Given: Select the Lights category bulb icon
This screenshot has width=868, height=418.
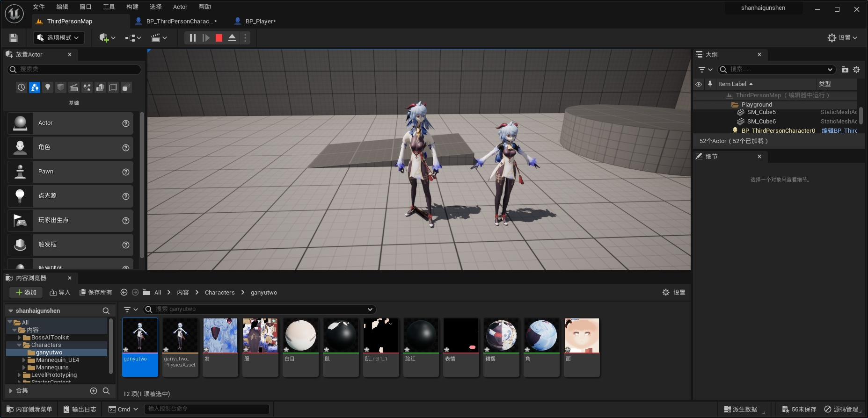Looking at the screenshot, I should point(48,87).
